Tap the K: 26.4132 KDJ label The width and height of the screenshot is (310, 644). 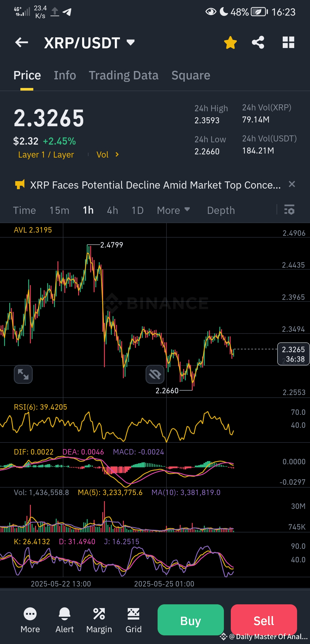click(x=32, y=542)
